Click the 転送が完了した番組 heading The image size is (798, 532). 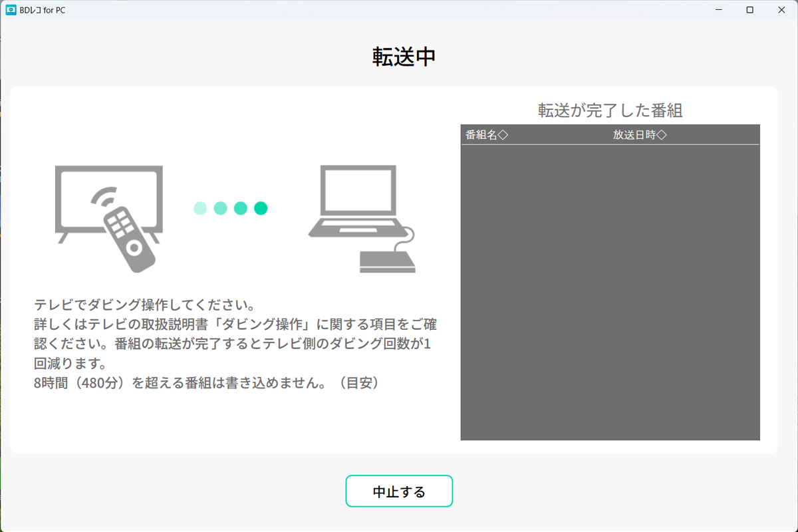coord(610,111)
